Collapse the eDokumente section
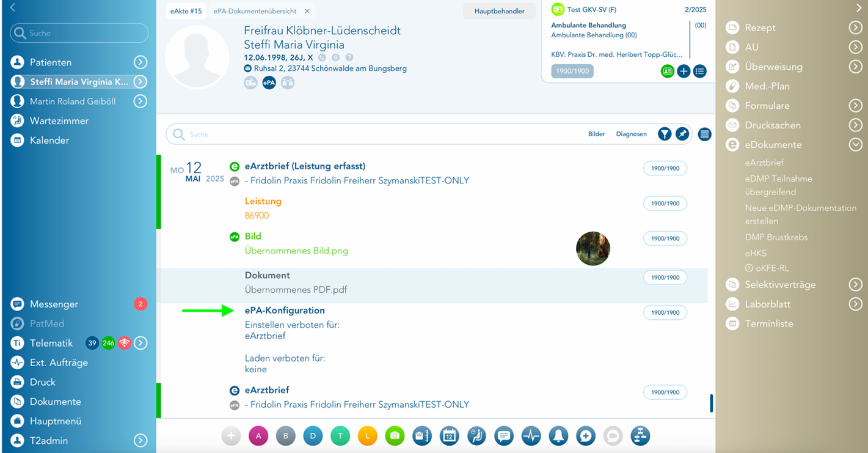 click(855, 145)
